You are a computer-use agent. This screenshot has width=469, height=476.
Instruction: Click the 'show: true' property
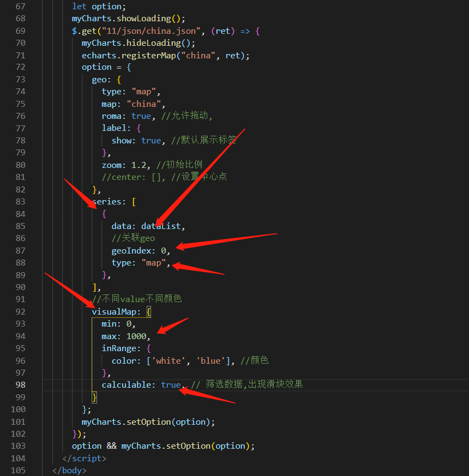pos(136,141)
